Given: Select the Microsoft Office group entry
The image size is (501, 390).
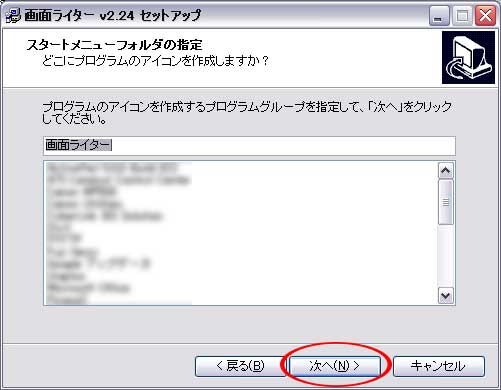Looking at the screenshot, I should tap(89, 288).
